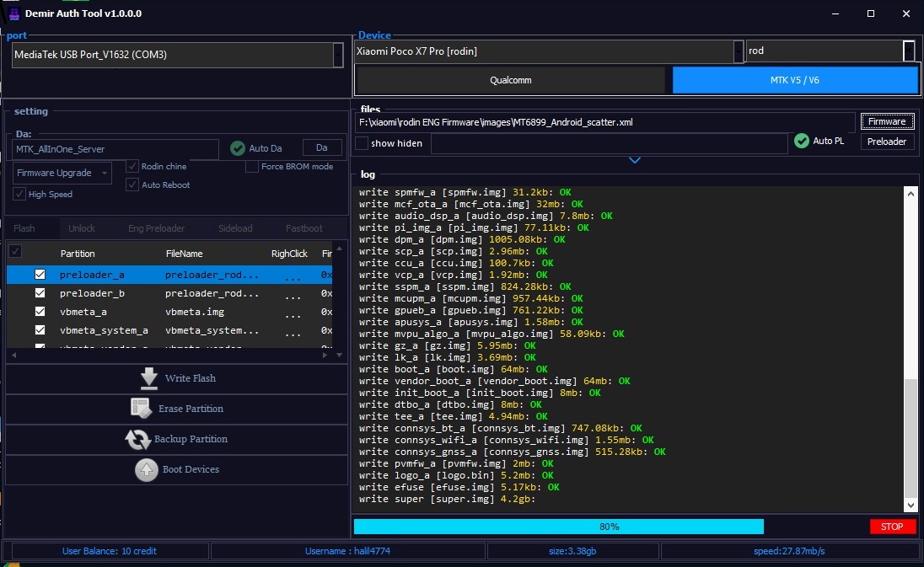Click the Erase Partition eraser icon

(x=141, y=408)
